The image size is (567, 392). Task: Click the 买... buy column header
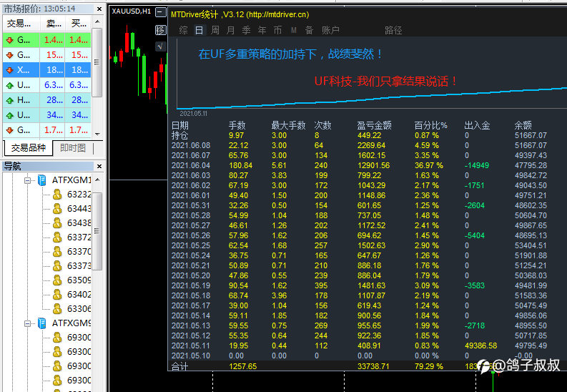coord(78,24)
